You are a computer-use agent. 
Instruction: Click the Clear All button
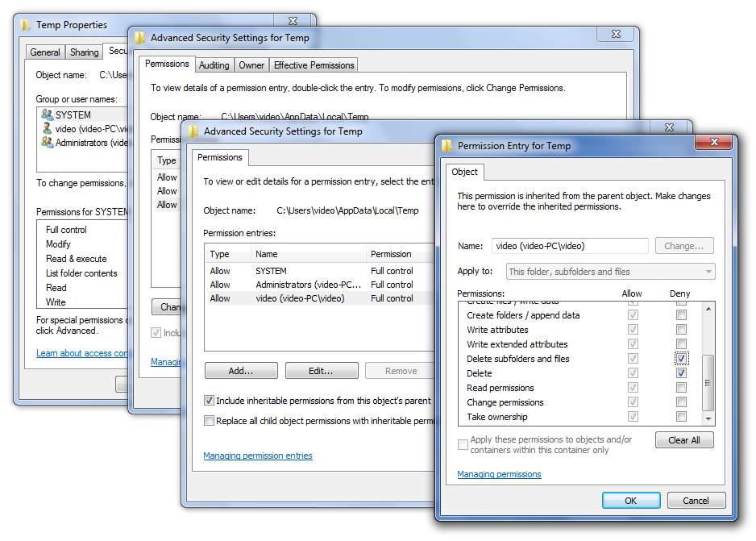click(684, 440)
